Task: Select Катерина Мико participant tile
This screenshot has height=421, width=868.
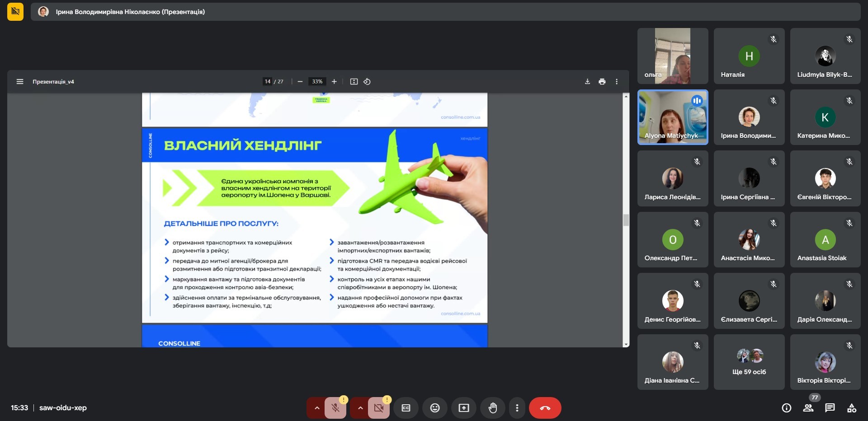Action: [x=826, y=117]
